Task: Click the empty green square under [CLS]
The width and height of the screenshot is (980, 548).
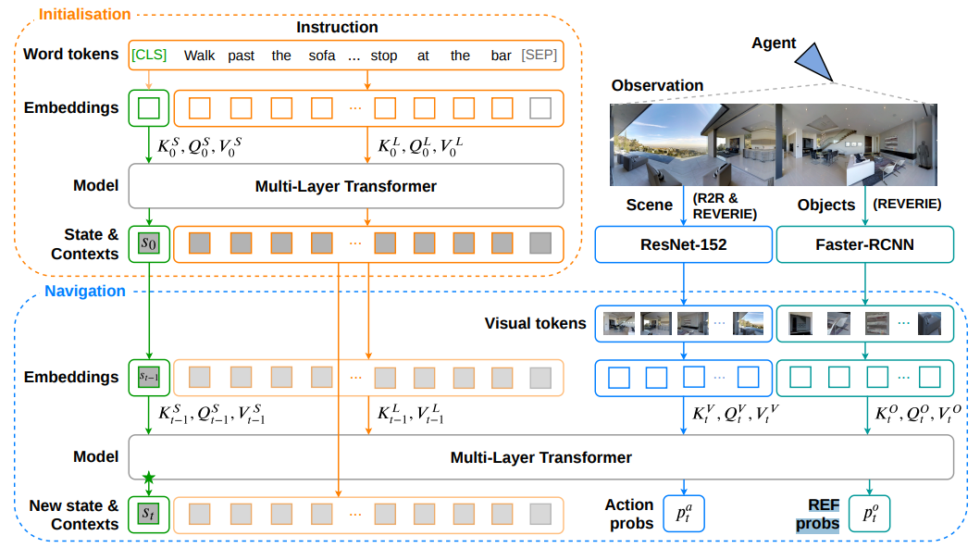Action: (x=148, y=108)
